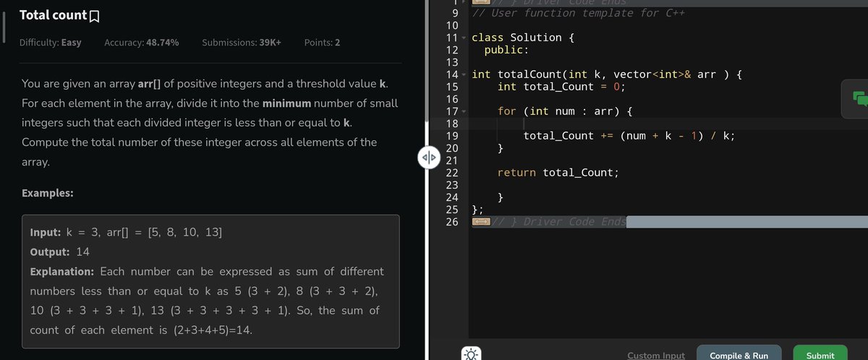Click the Output: 14 line
The image size is (868, 360).
click(x=59, y=252)
